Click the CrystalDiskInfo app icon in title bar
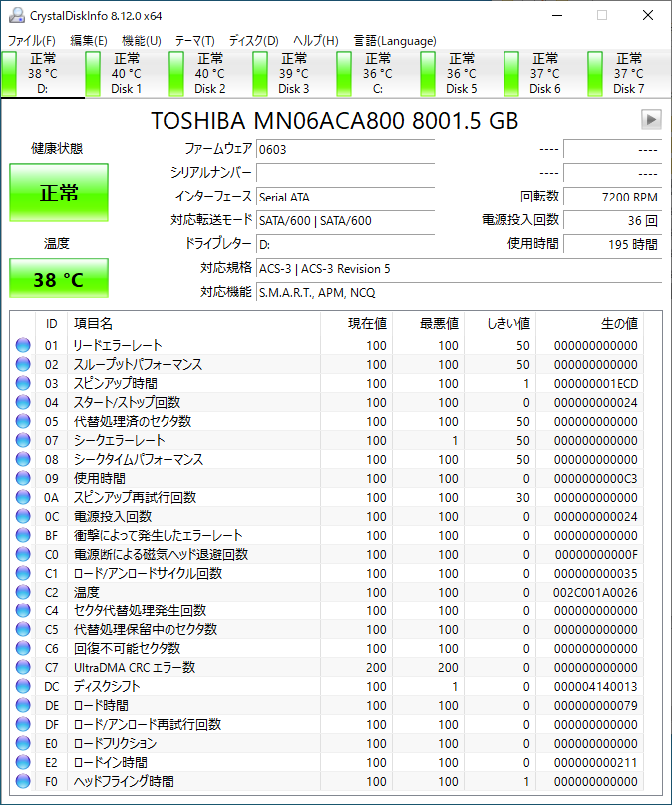 (16, 15)
